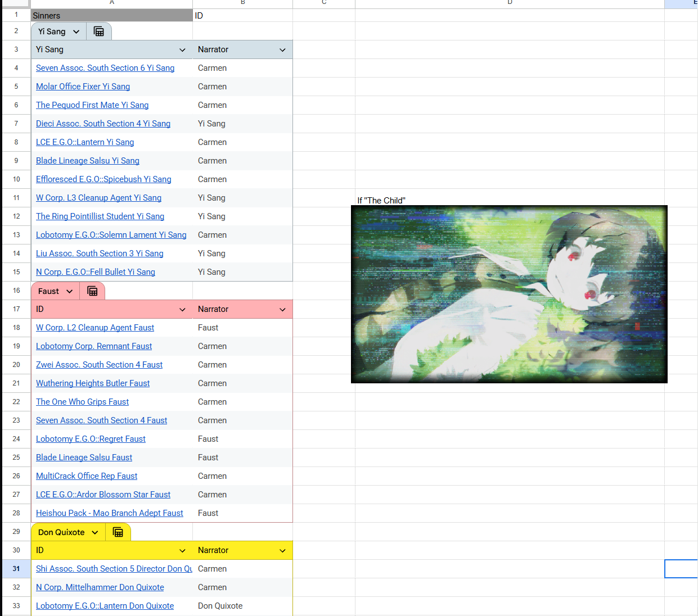The width and height of the screenshot is (698, 616).
Task: Open Seven Assoc. South Section 4 Faust link
Action: click(x=101, y=420)
